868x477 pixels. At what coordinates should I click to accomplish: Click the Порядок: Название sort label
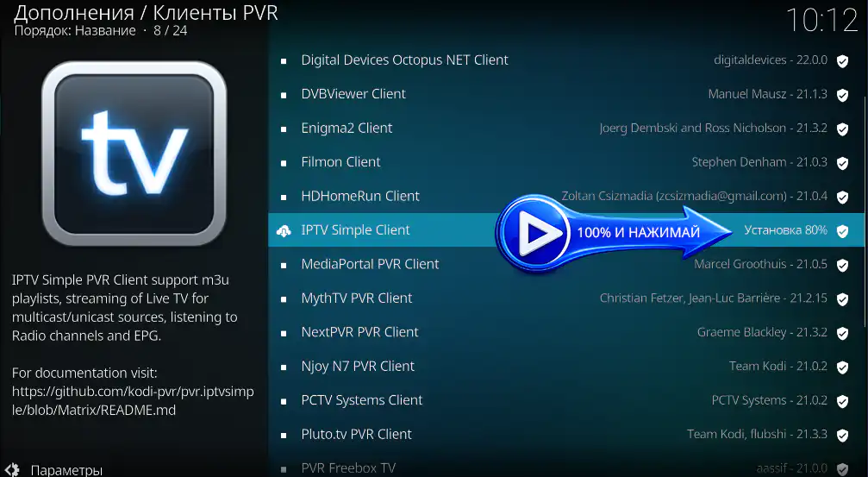coord(75,30)
